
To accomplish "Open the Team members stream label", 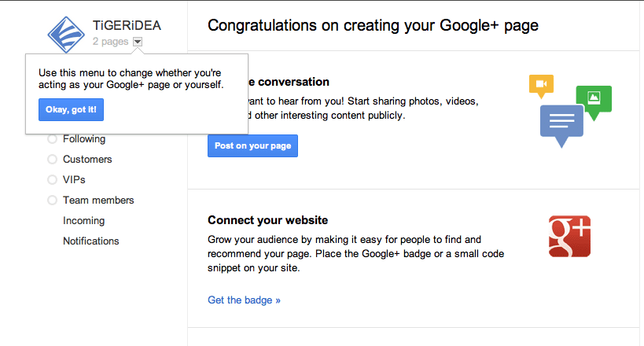I will click(x=98, y=200).
